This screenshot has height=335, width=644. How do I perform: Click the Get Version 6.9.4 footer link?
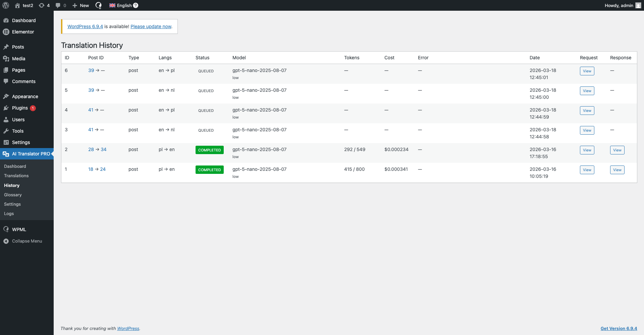pyautogui.click(x=619, y=328)
